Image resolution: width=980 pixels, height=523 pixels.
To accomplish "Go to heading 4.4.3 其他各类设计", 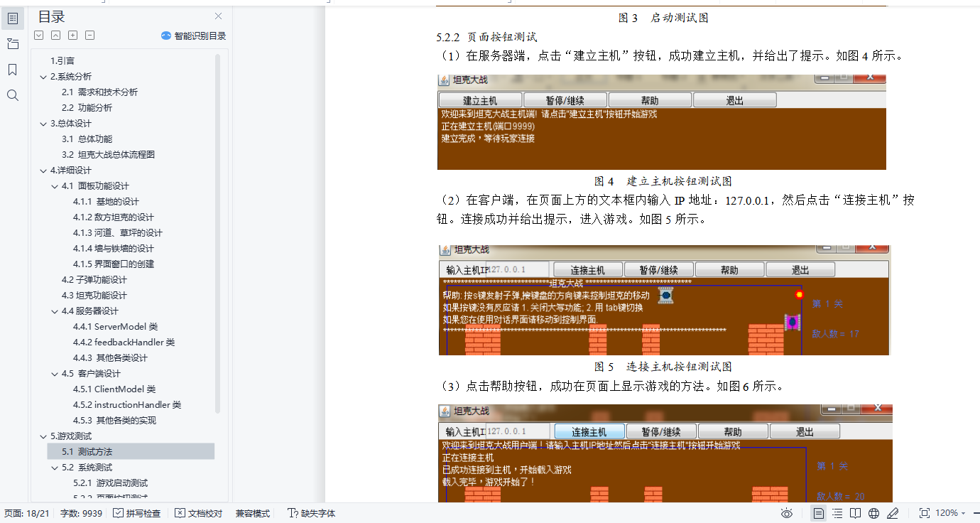I will click(110, 358).
